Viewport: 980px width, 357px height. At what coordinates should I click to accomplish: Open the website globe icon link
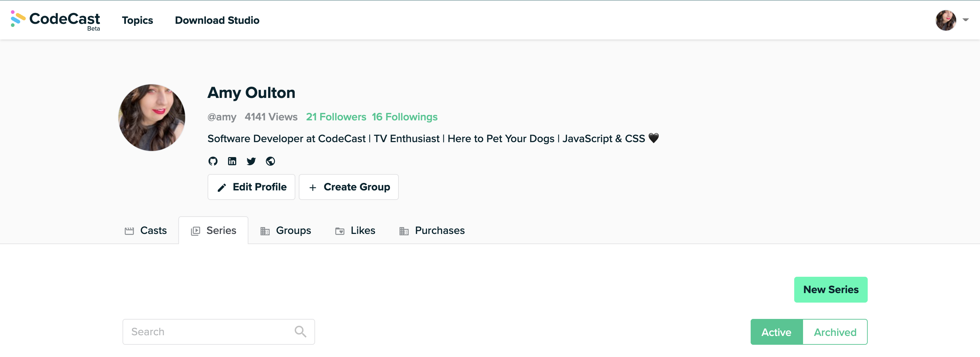270,161
